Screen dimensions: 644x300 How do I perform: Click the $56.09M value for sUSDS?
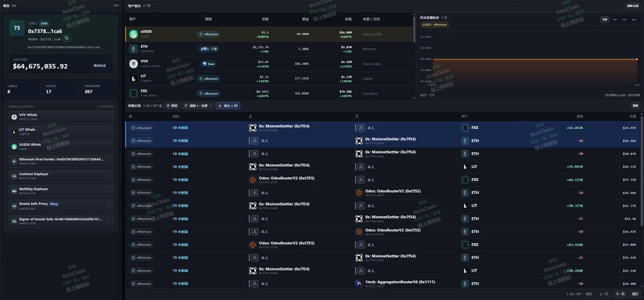pos(345,32)
